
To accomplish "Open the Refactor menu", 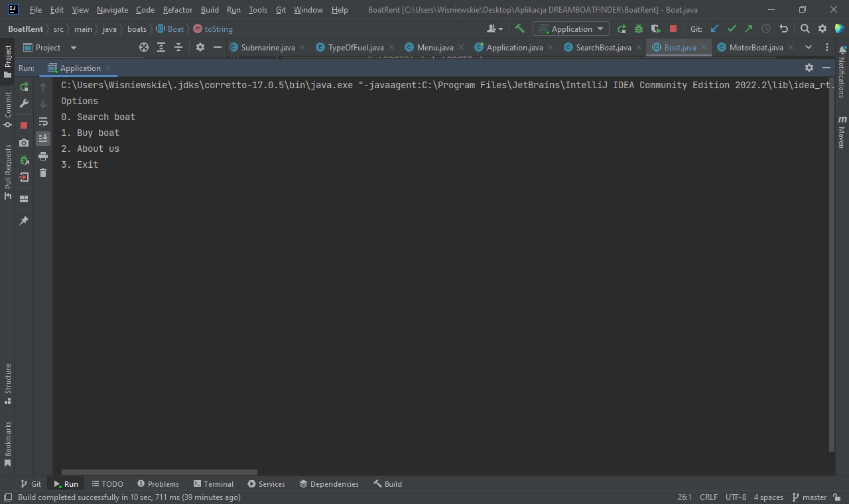I will point(178,10).
